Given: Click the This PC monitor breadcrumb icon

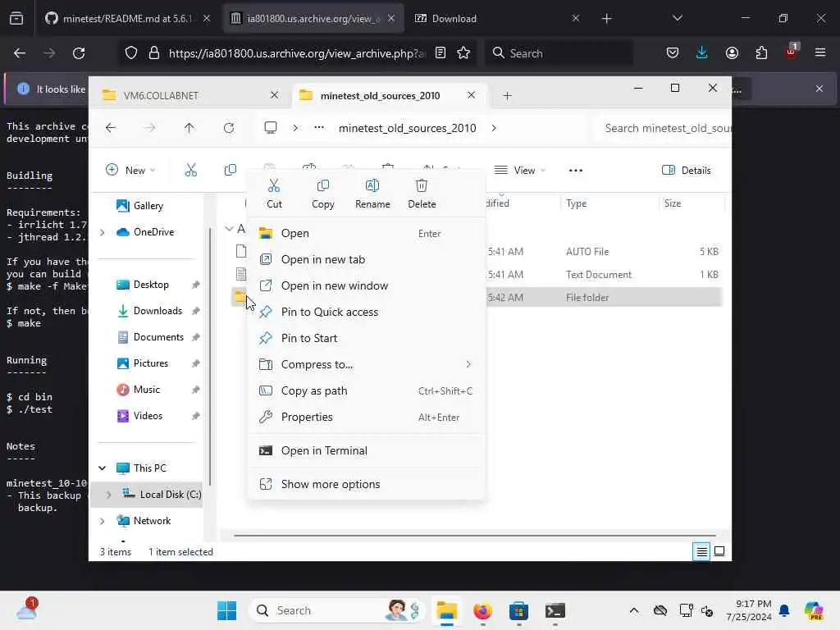Looking at the screenshot, I should point(271,128).
